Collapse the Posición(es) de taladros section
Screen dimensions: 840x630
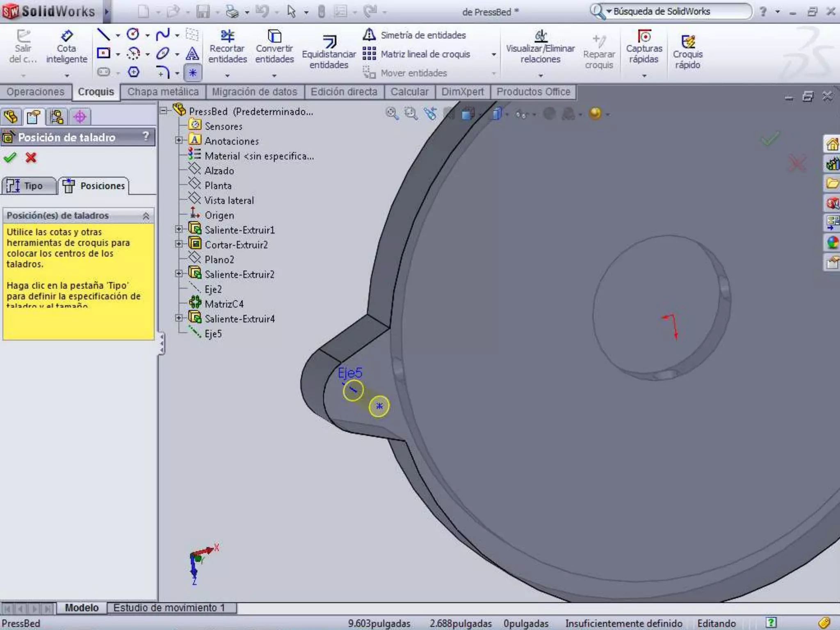coord(146,216)
